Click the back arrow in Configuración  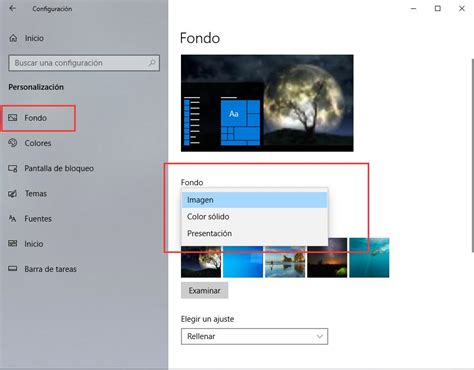[x=13, y=9]
